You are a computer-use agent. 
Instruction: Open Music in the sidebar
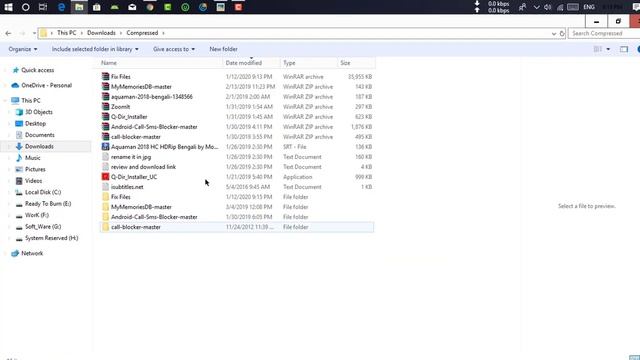[32, 158]
